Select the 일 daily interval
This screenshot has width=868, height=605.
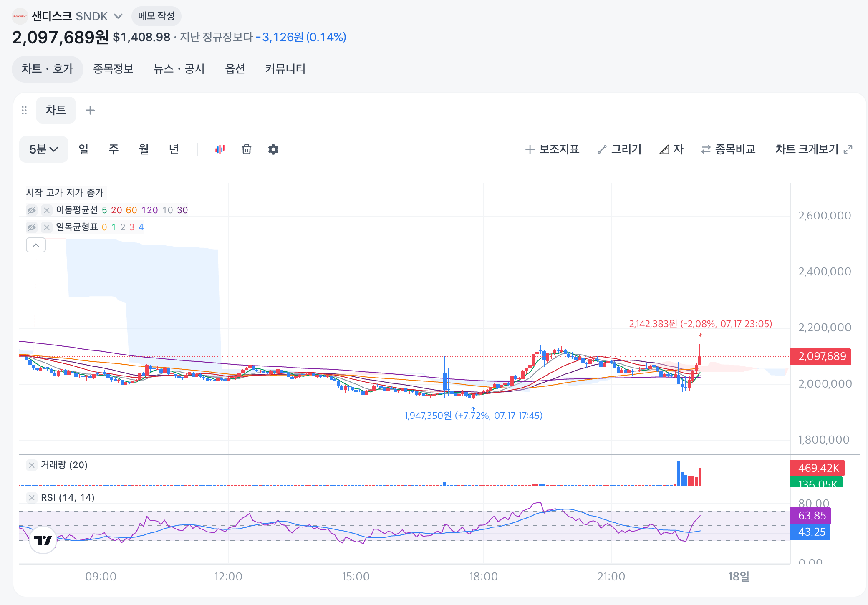click(x=83, y=149)
